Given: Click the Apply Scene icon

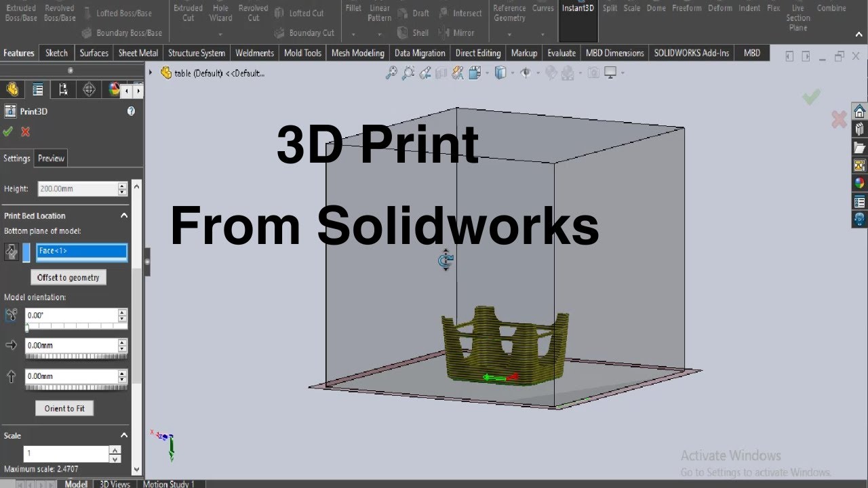Looking at the screenshot, I should [x=568, y=73].
